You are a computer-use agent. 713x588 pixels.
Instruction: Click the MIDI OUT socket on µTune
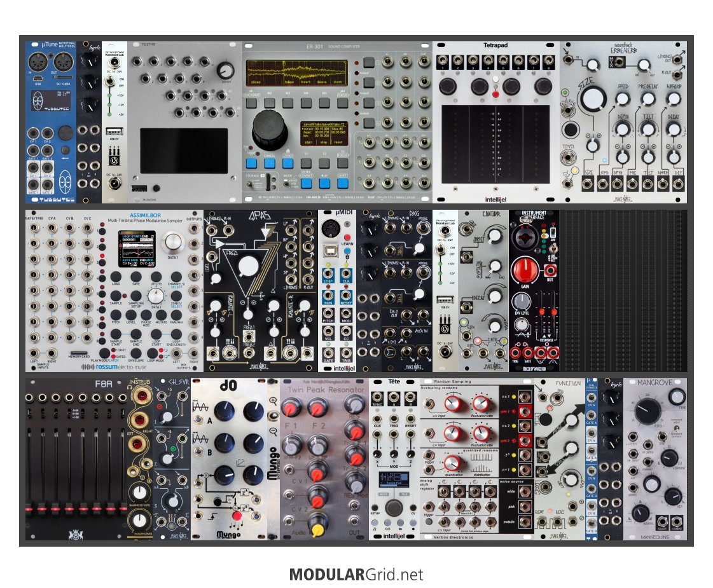[64, 62]
